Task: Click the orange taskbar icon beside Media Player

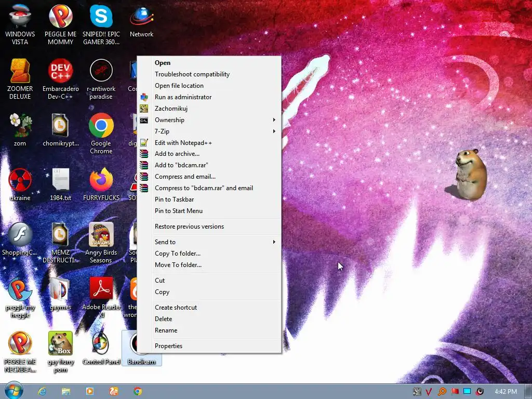Action: click(x=114, y=391)
